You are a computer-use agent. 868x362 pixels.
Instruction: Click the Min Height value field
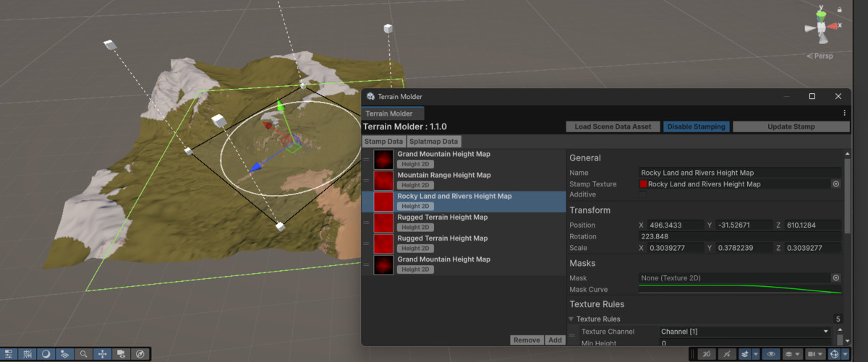(745, 343)
